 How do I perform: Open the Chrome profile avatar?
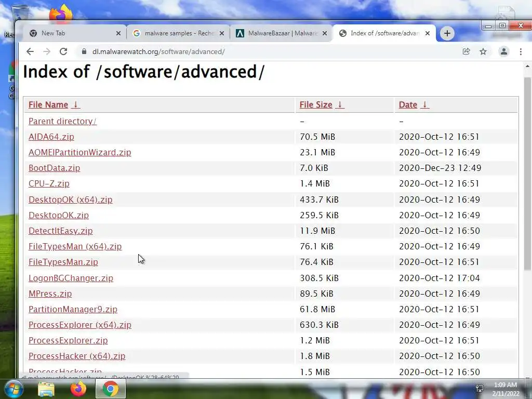tap(504, 51)
